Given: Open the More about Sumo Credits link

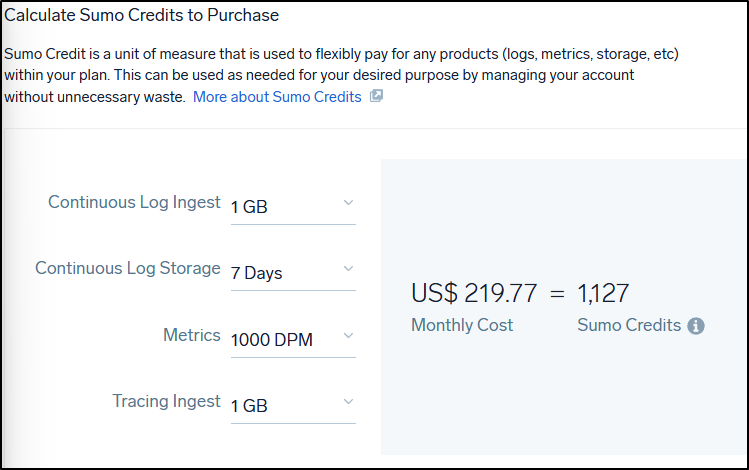Looking at the screenshot, I should coord(277,97).
